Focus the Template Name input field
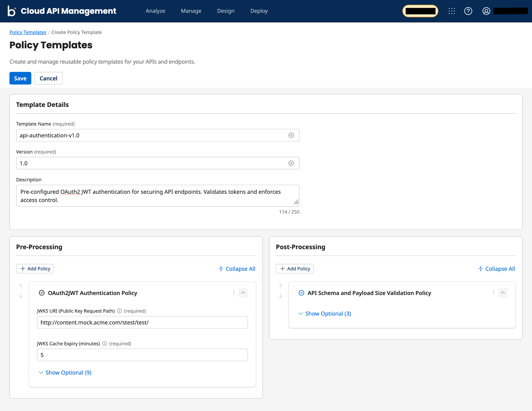The width and height of the screenshot is (532, 411). (158, 135)
